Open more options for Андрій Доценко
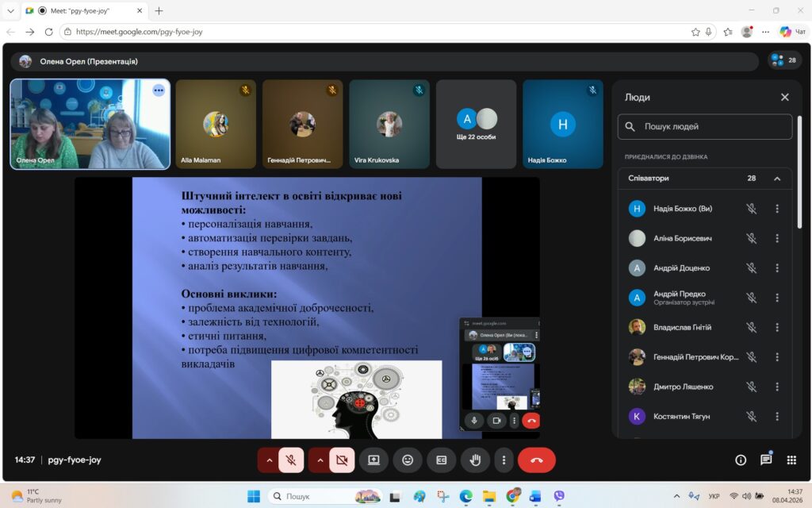This screenshot has width=812, height=508. [777, 268]
